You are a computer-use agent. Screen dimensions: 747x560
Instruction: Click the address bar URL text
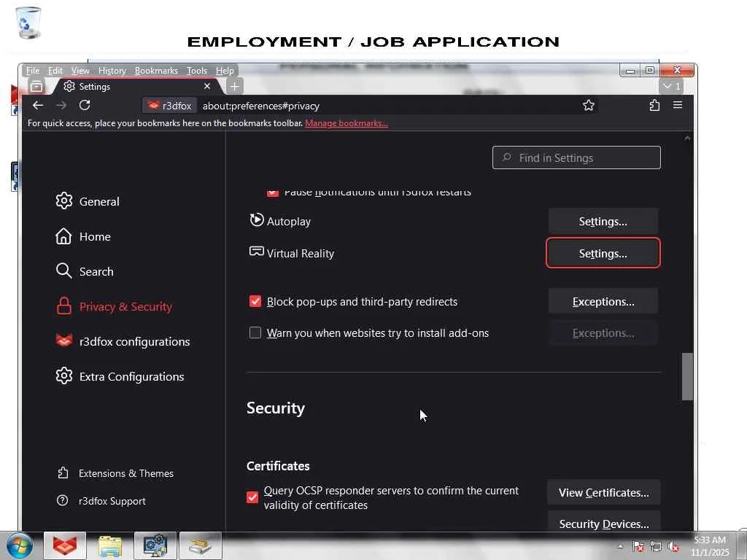pos(261,106)
